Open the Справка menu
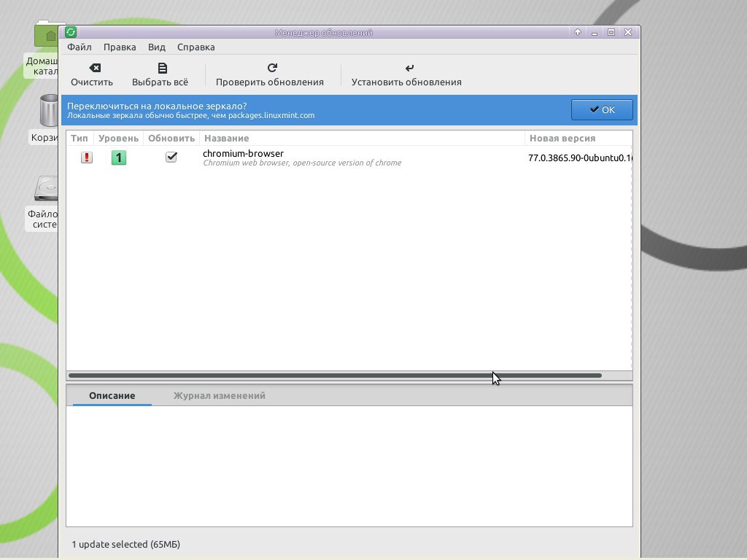The image size is (747, 560). (x=196, y=47)
